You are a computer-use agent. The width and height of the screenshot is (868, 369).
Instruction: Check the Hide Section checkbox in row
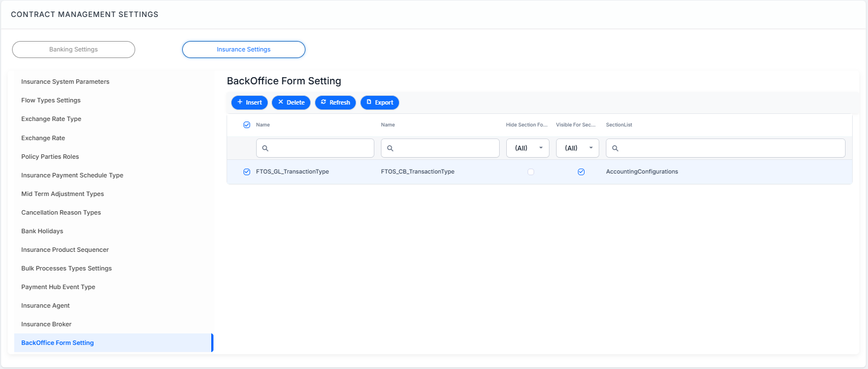click(531, 172)
